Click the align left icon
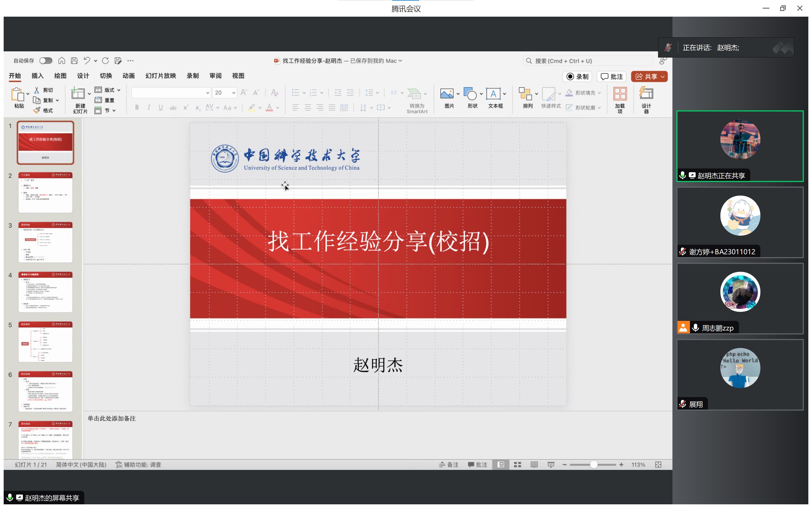The width and height of the screenshot is (812, 508). pyautogui.click(x=295, y=107)
